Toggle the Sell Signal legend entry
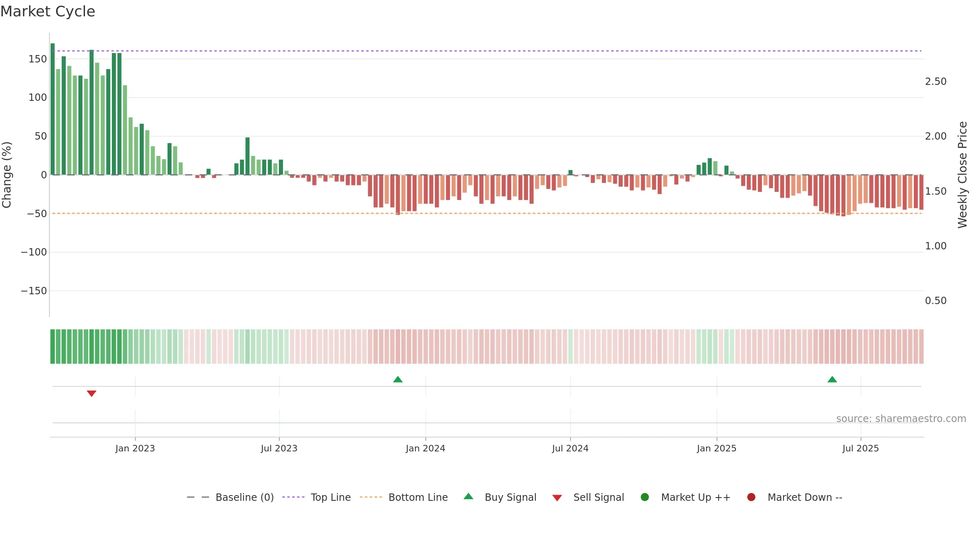980x551 pixels. 588,497
